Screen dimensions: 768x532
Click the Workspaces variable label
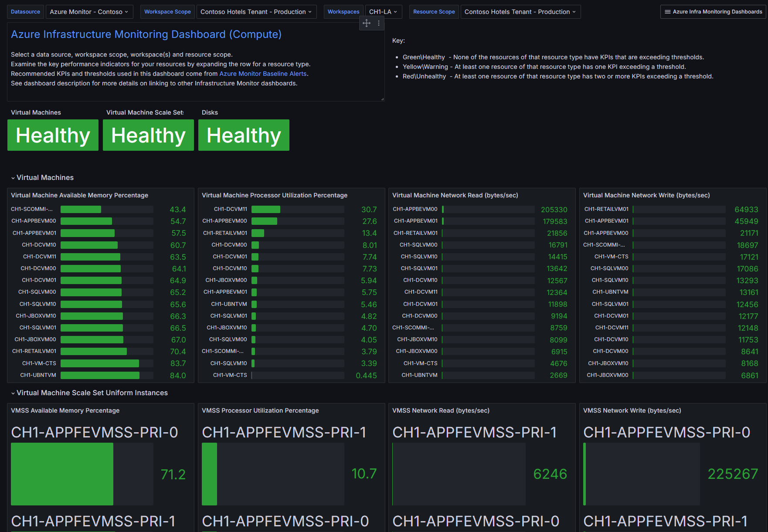[343, 12]
